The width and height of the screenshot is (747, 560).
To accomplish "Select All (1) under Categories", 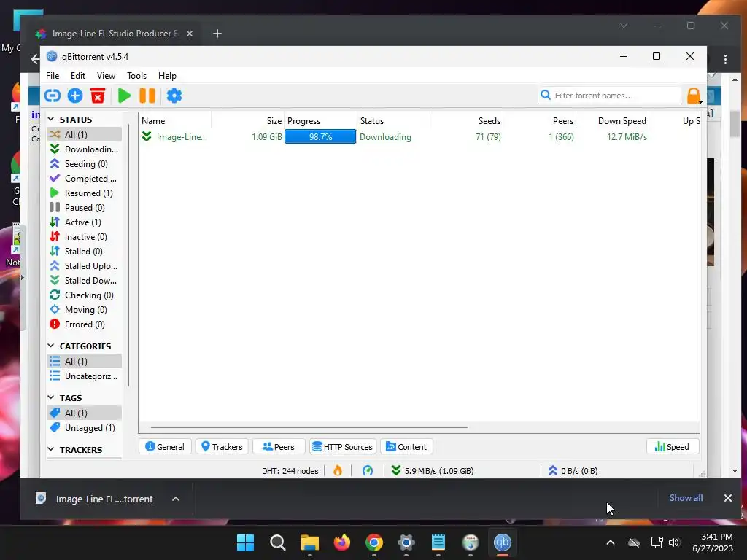I will 85,362.
